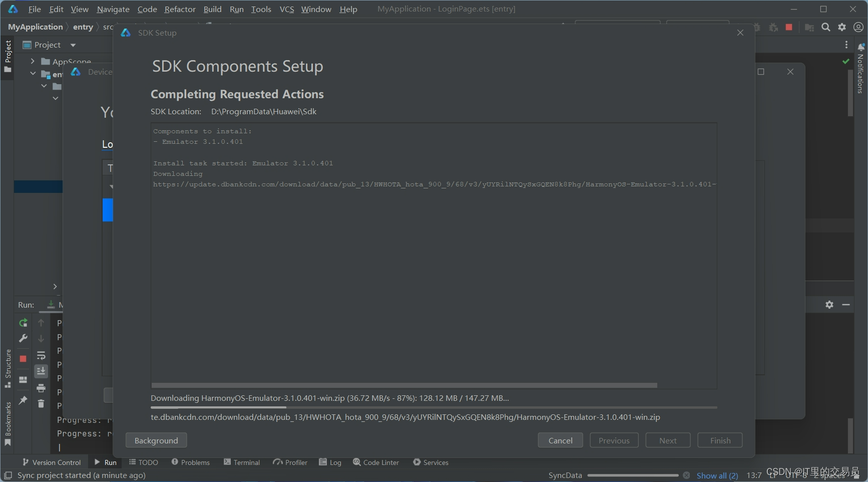Open the Terminal tool window
The width and height of the screenshot is (868, 482).
(242, 462)
